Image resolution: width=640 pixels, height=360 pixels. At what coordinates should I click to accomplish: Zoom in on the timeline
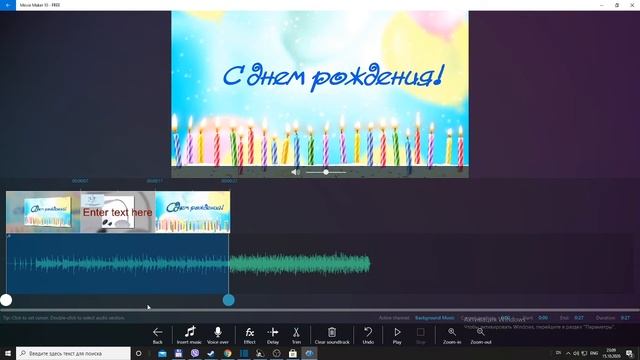[x=452, y=336]
